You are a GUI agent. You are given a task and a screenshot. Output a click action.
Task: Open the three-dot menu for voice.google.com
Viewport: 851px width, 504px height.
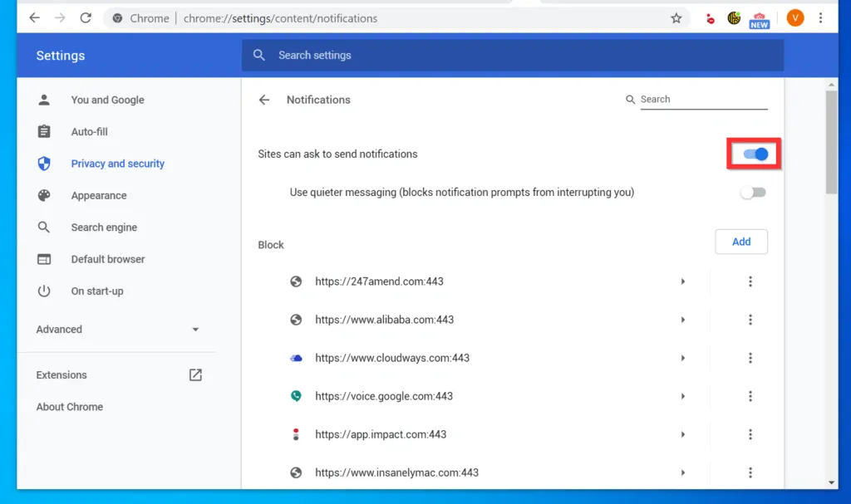750,396
